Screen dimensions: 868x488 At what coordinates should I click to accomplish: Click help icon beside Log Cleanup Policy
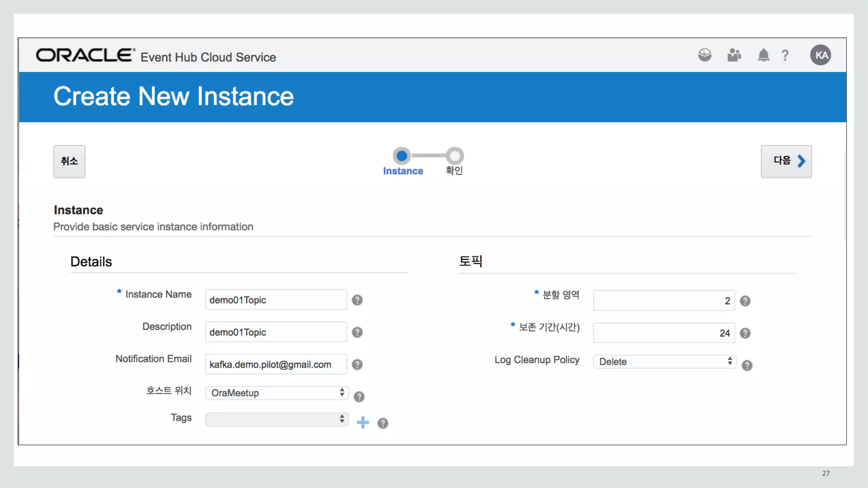pyautogui.click(x=747, y=366)
